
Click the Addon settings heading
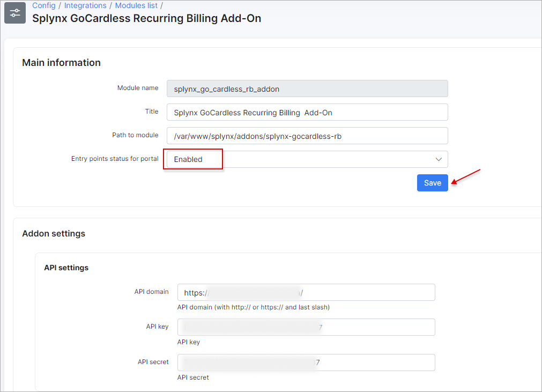click(x=54, y=234)
